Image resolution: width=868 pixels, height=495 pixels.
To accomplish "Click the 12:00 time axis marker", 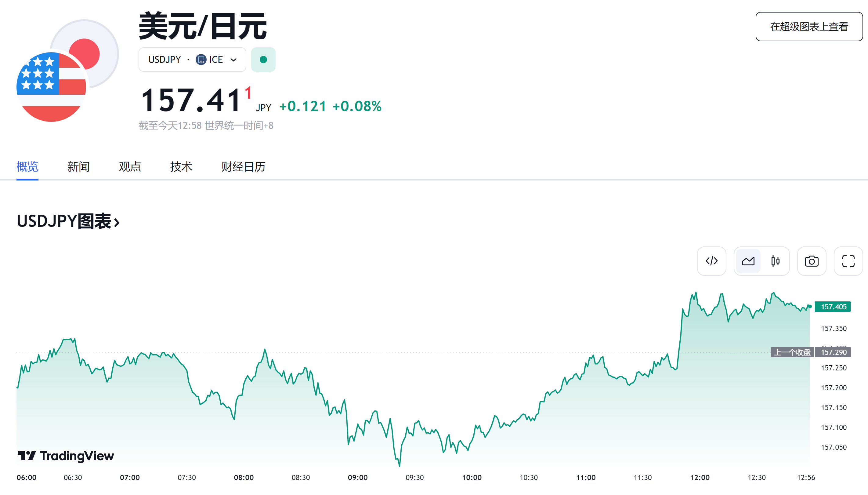I will point(700,477).
